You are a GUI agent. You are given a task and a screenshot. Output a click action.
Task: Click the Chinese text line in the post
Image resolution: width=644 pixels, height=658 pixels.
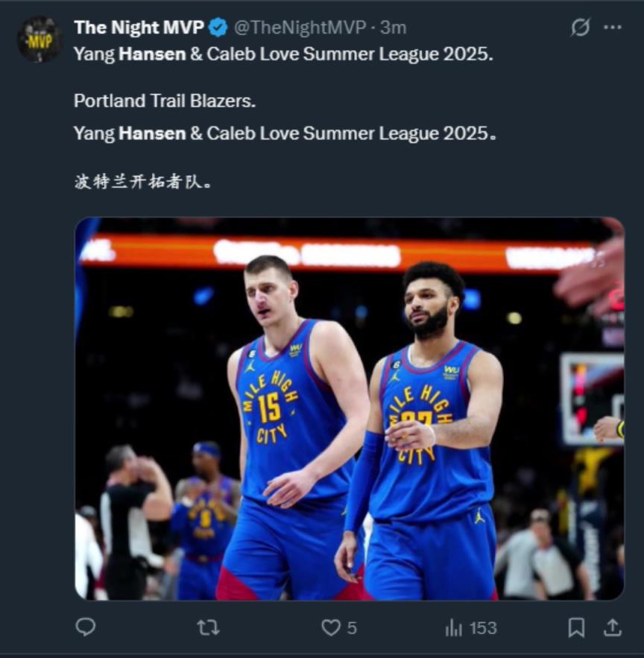tap(142, 181)
